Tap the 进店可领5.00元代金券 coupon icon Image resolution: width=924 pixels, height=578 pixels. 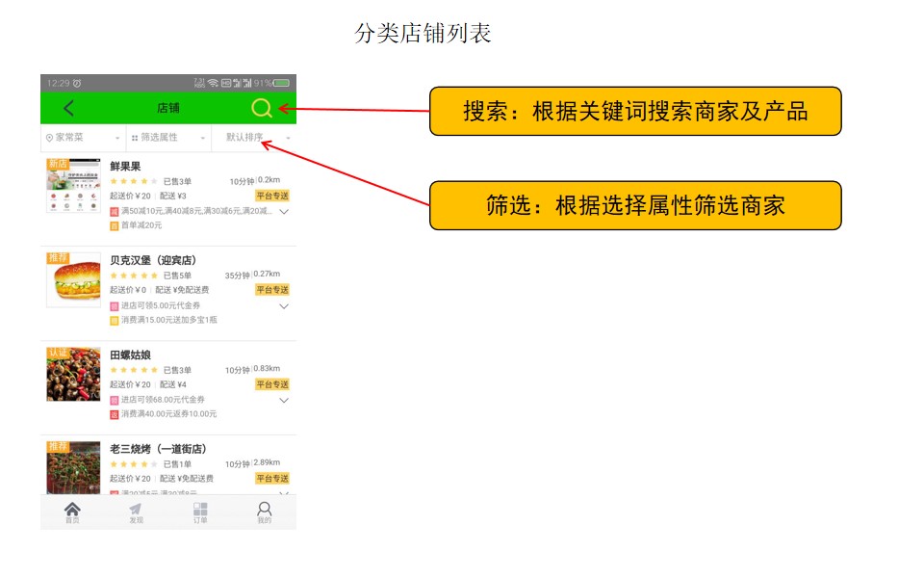coord(115,306)
